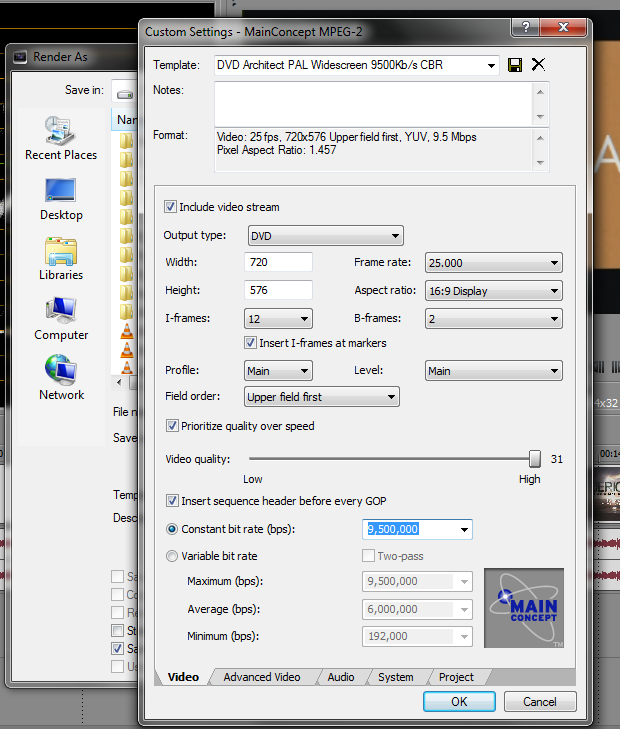Open constant bit rate value dropdown

tap(464, 530)
